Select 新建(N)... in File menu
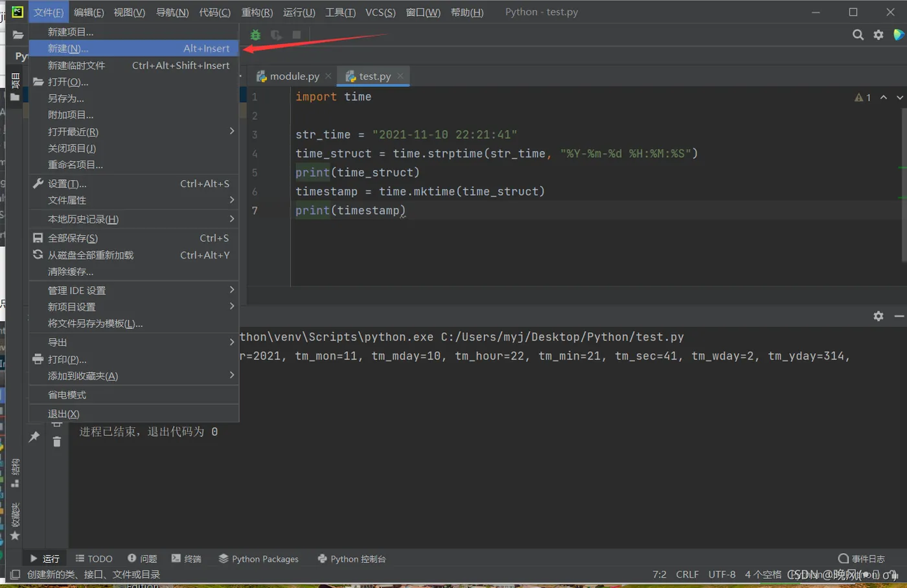This screenshot has height=588, width=907. [x=134, y=49]
